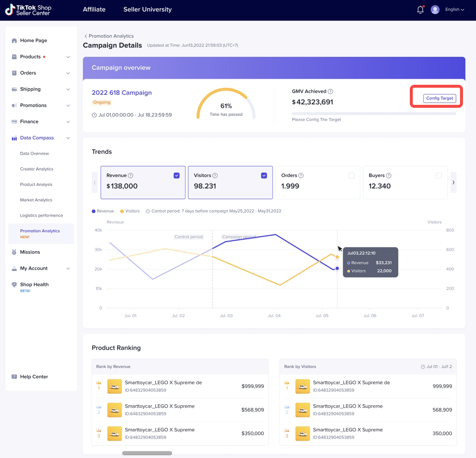Click the horizontal scrollbar at page bottom
Screen dimensions: 476x458
coord(147,453)
